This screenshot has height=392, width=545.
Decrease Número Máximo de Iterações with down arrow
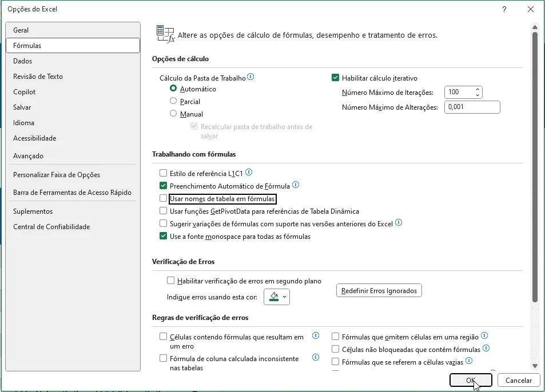[478, 95]
